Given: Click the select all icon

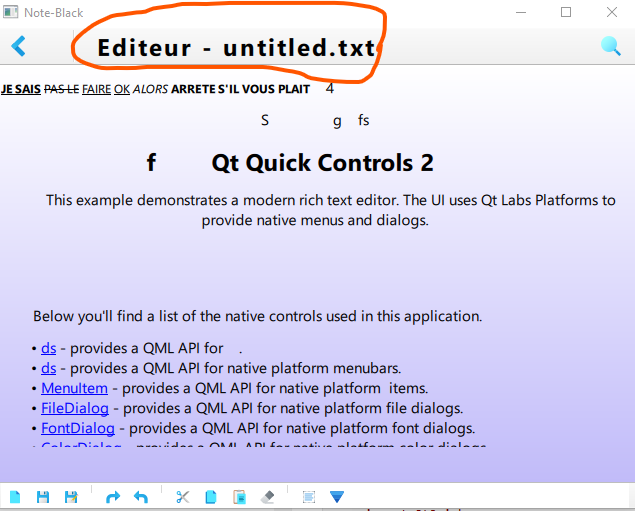Looking at the screenshot, I should [308, 497].
